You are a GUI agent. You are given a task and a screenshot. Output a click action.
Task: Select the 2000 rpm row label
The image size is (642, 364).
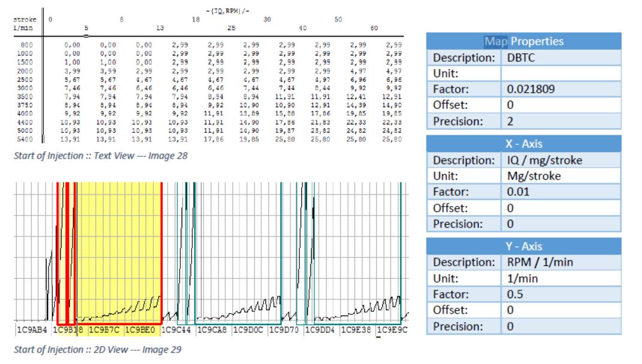pyautogui.click(x=25, y=71)
